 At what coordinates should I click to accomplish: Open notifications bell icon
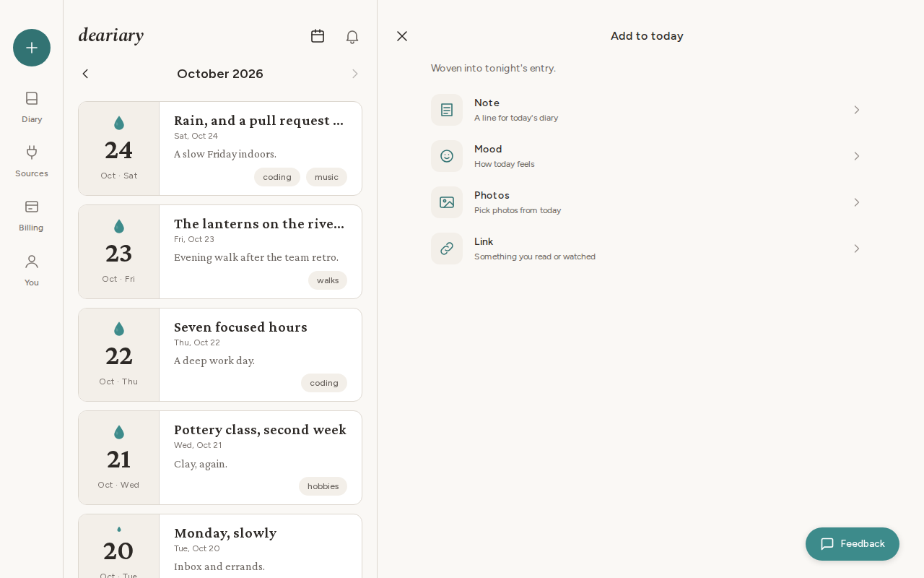[x=352, y=36]
